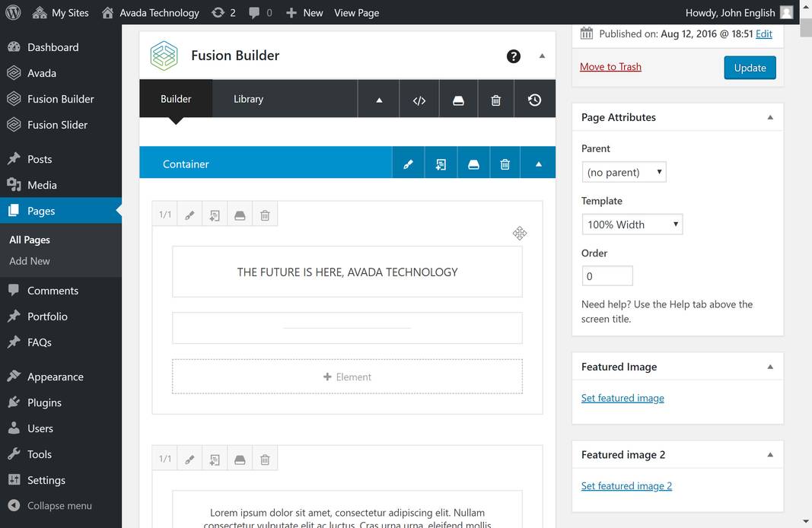Image resolution: width=812 pixels, height=528 pixels.
Task: Open Fusion Slider sidebar item
Action: tap(61, 125)
